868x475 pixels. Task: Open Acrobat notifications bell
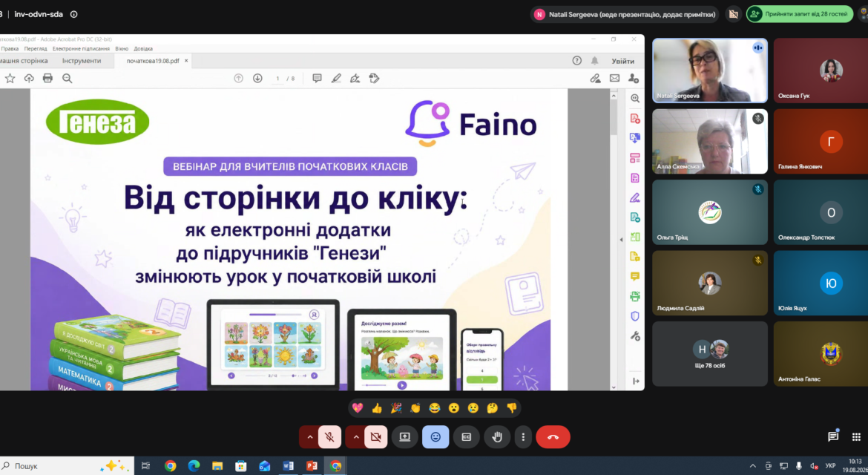pyautogui.click(x=594, y=60)
